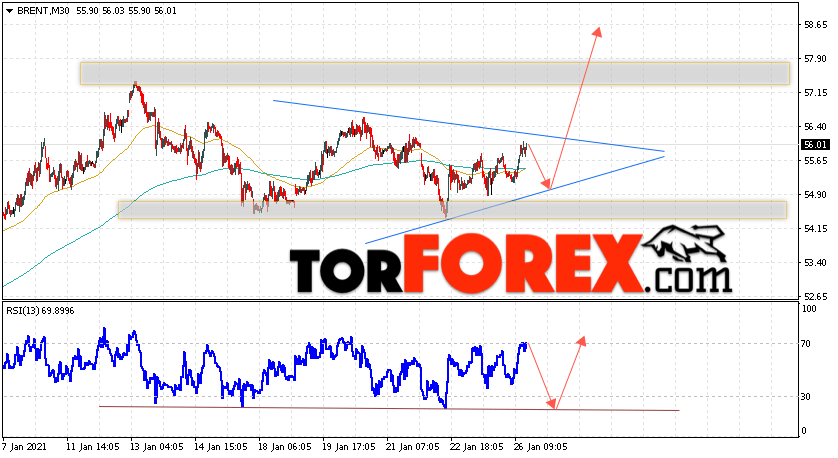
Task: Select the 22 Jan 18:05 time label
Action: point(477,446)
